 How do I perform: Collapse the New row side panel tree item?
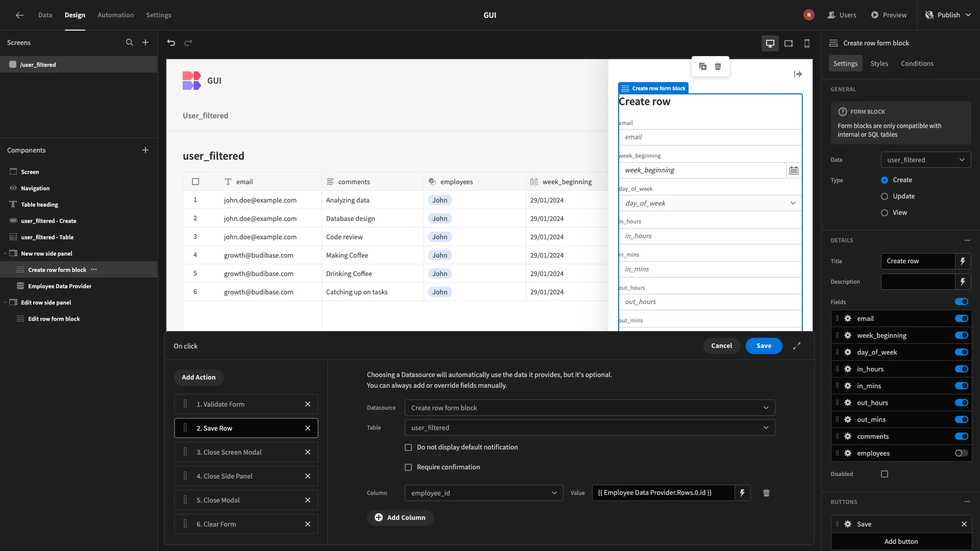click(5, 254)
